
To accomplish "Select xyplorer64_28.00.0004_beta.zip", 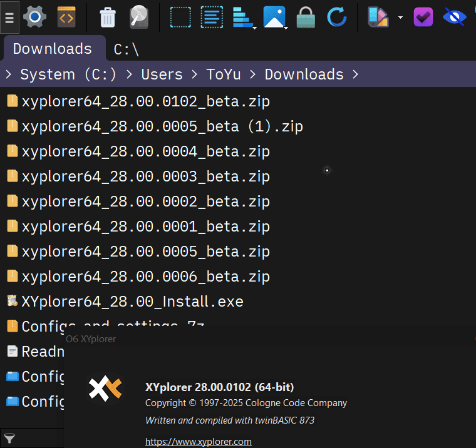I will [x=146, y=151].
